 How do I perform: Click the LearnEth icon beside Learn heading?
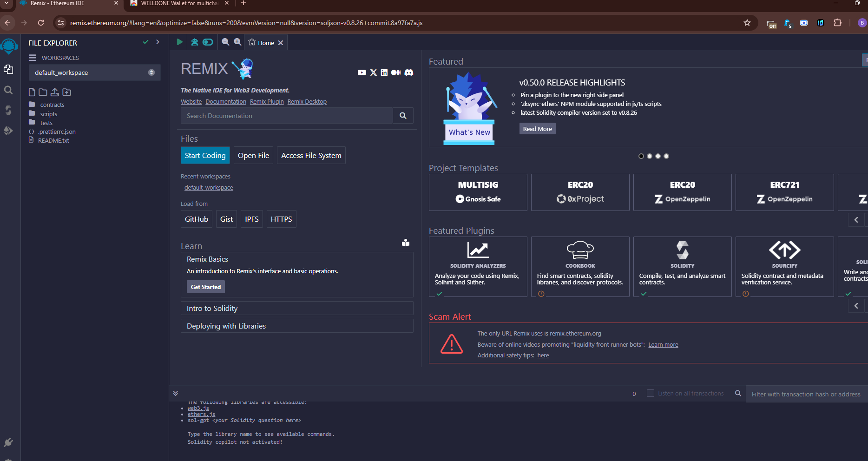406,243
